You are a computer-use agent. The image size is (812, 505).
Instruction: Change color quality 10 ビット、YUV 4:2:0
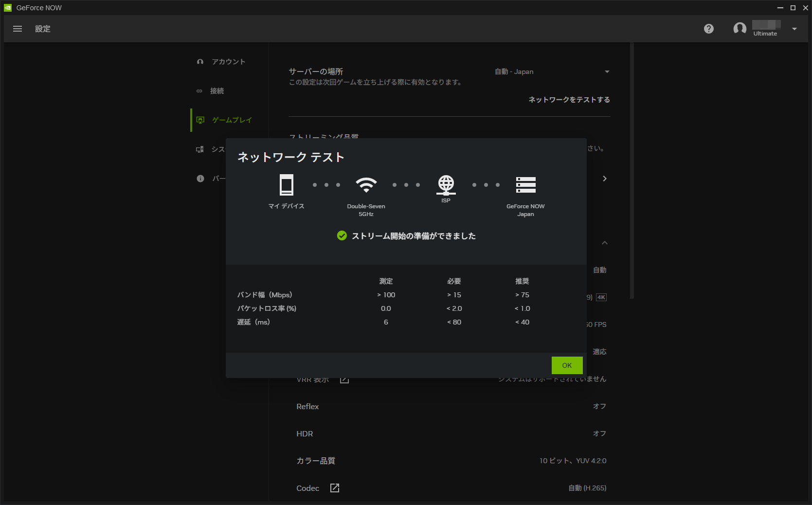pyautogui.click(x=573, y=461)
